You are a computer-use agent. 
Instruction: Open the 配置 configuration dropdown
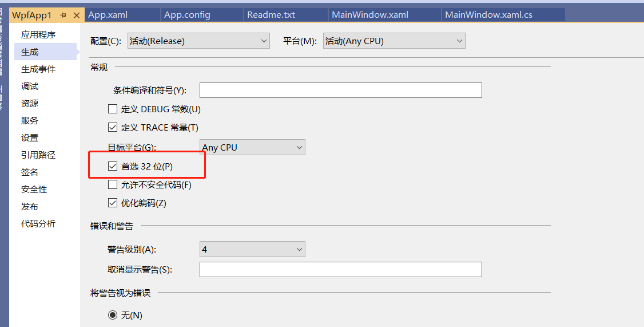click(198, 41)
